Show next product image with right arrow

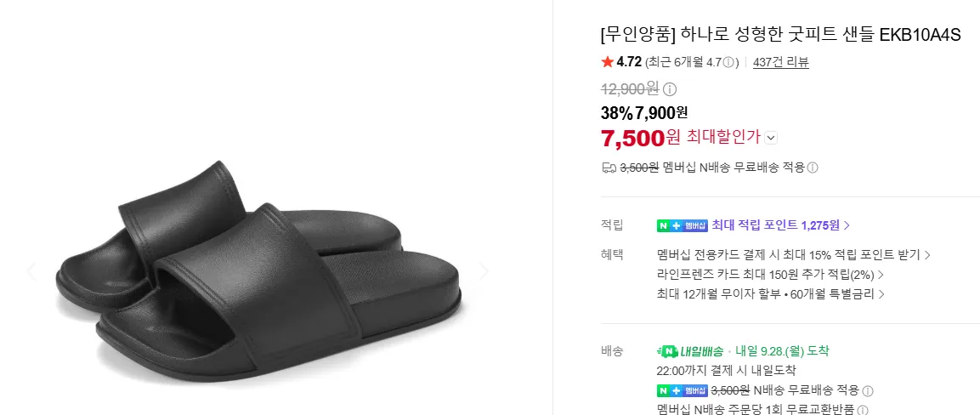pos(483,270)
